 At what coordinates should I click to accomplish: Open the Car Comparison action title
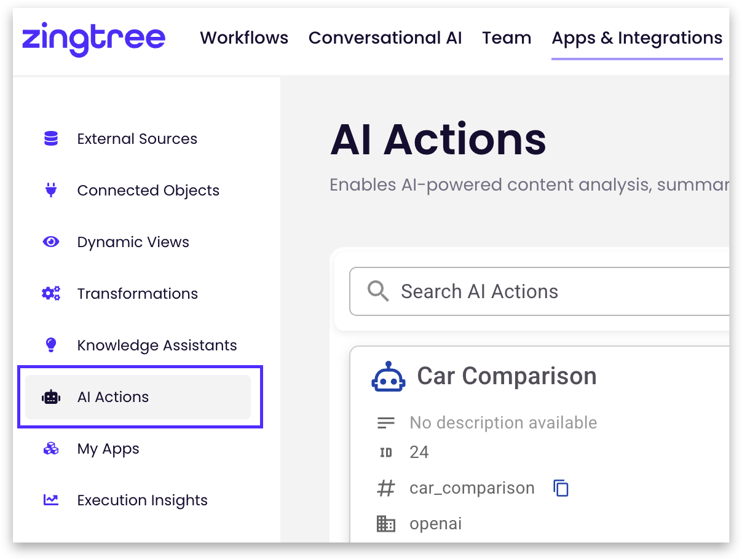click(507, 376)
